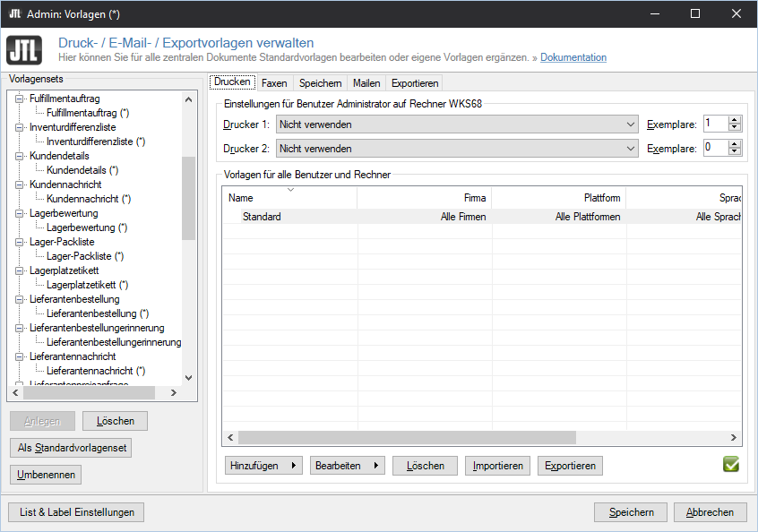
Task: Click the table's horizontal scrollbar thumb
Action: pyautogui.click(x=407, y=437)
